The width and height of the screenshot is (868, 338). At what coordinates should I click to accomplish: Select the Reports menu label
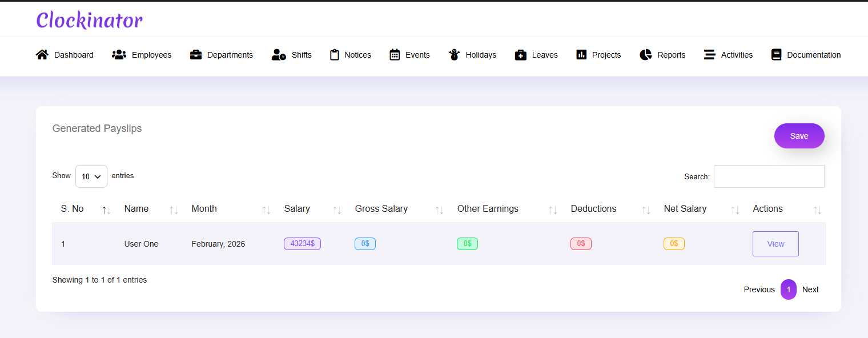(672, 55)
